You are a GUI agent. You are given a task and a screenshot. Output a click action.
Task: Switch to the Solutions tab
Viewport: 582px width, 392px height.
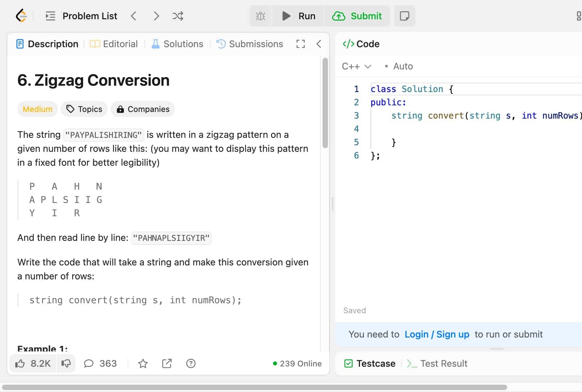[x=177, y=44]
